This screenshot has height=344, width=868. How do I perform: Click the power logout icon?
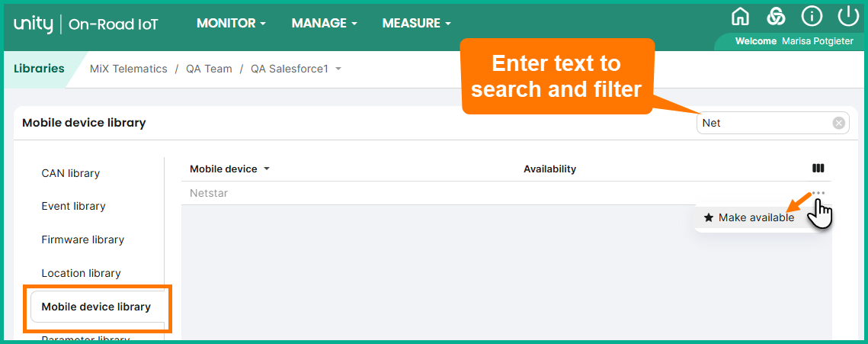pyautogui.click(x=848, y=16)
